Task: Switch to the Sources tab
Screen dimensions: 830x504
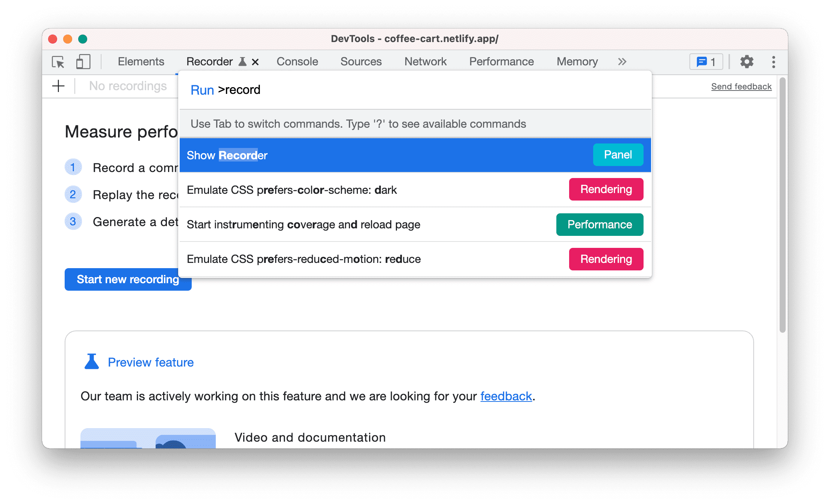Action: pos(361,60)
